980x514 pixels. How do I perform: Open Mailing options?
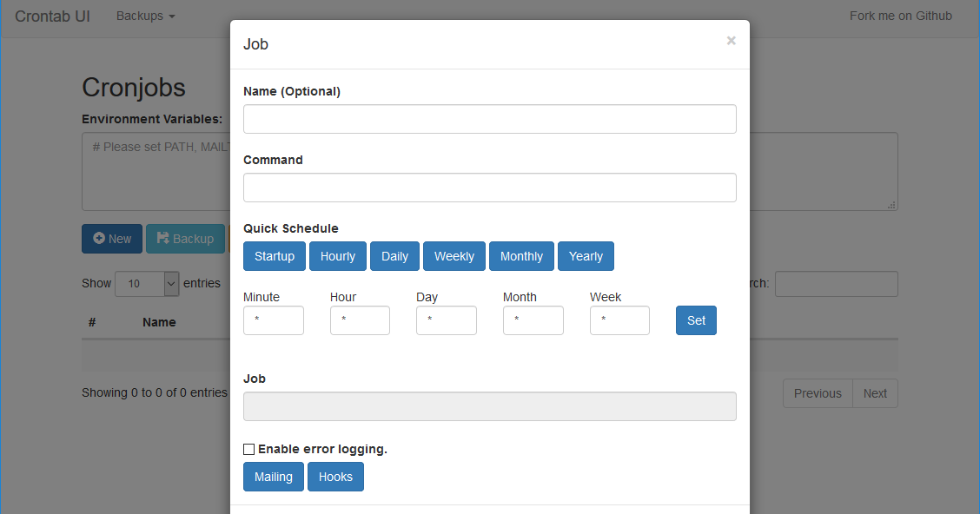coord(273,477)
